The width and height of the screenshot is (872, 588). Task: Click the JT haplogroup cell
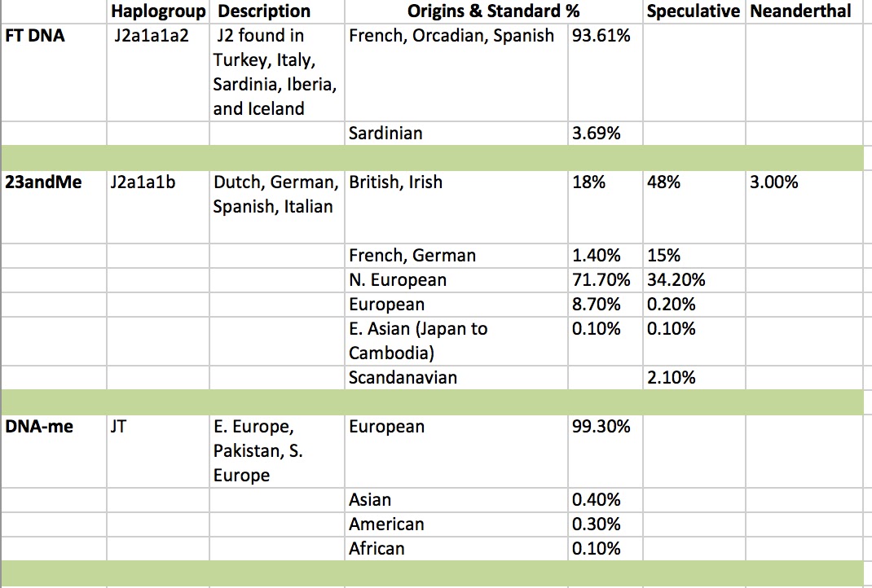119,427
